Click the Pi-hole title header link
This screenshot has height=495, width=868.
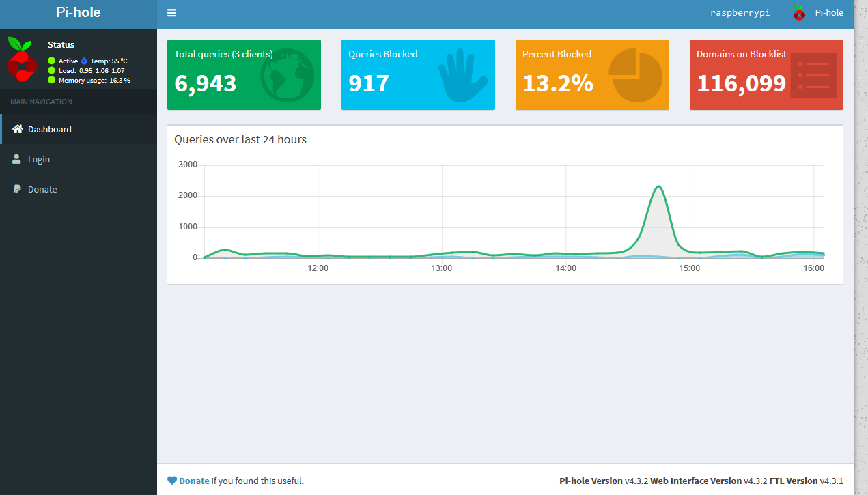click(x=78, y=13)
